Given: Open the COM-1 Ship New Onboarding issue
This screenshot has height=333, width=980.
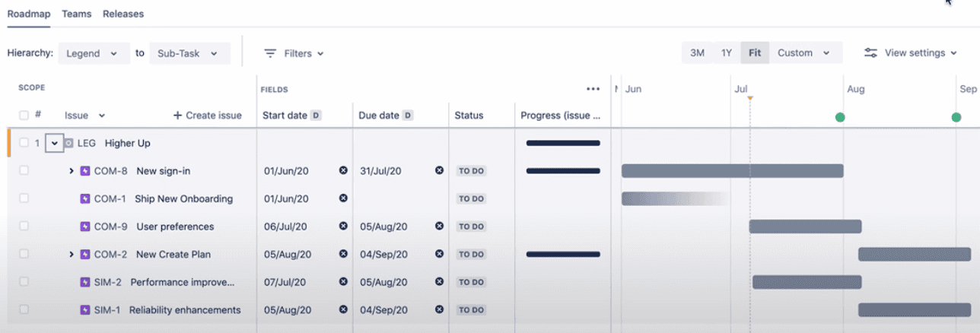Looking at the screenshot, I should 183,198.
